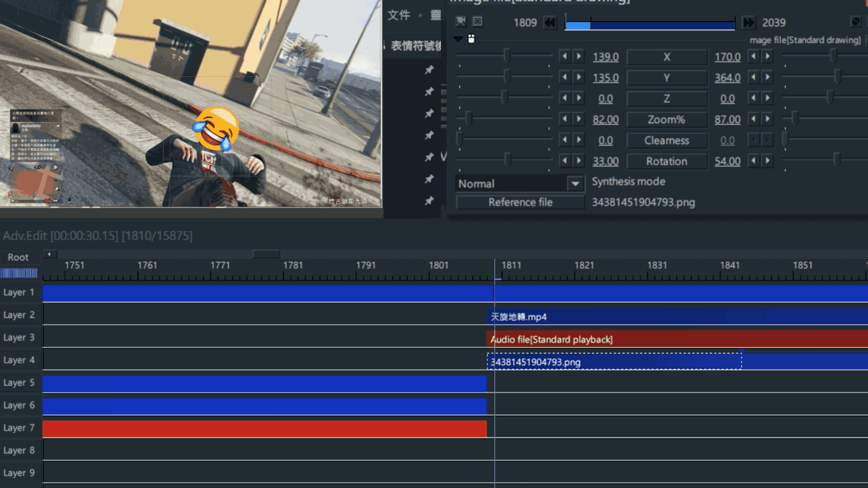This screenshot has height=488, width=868.
Task: Increase the left Rotation value with arrow
Action: click(x=578, y=161)
